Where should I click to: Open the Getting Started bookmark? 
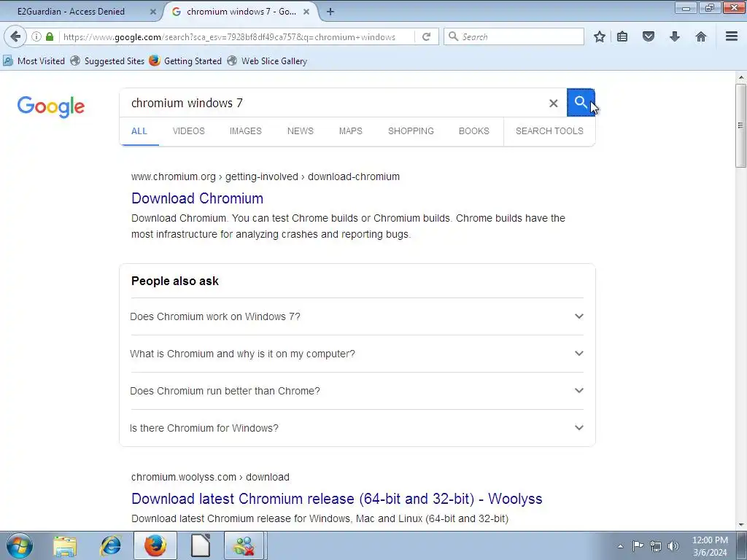pos(186,61)
